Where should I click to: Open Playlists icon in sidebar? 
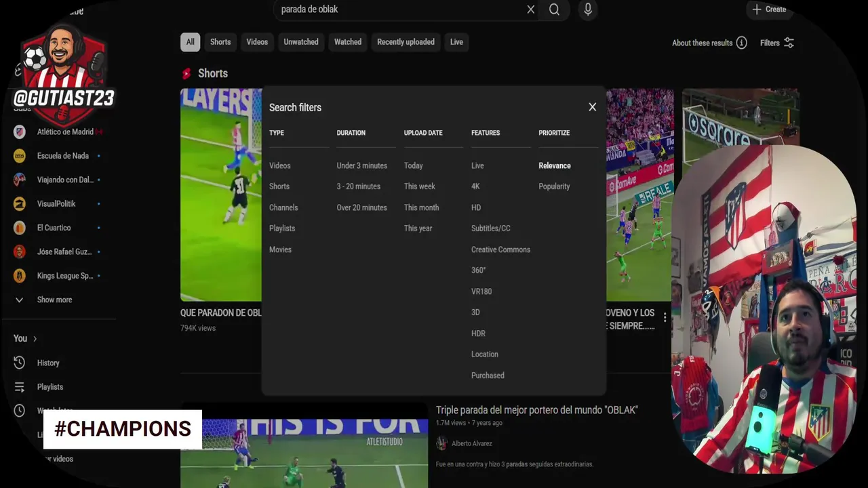point(20,387)
